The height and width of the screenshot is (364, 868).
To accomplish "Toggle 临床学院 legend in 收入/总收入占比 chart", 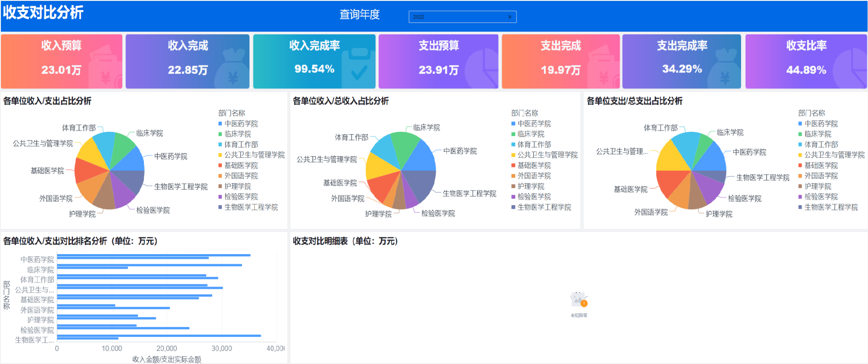I will coord(528,134).
